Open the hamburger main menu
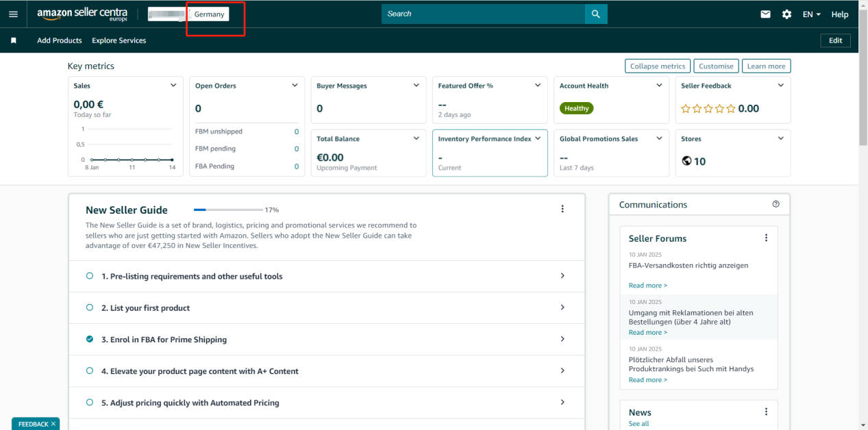This screenshot has height=430, width=868. (13, 14)
